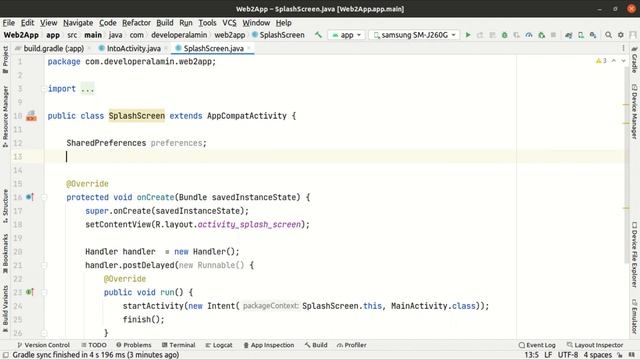Image resolution: width=640 pixels, height=360 pixels.
Task: Open SDK Manager icon in top toolbar
Action: click(593, 35)
